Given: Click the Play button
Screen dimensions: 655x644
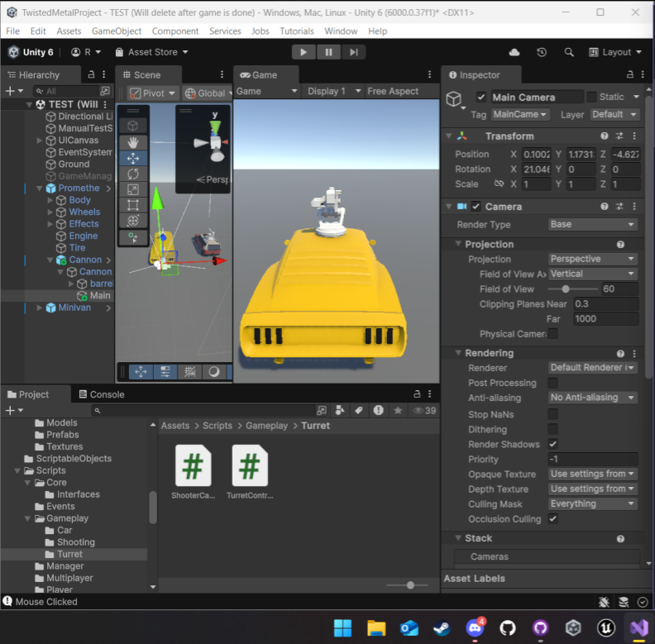Looking at the screenshot, I should (x=304, y=52).
